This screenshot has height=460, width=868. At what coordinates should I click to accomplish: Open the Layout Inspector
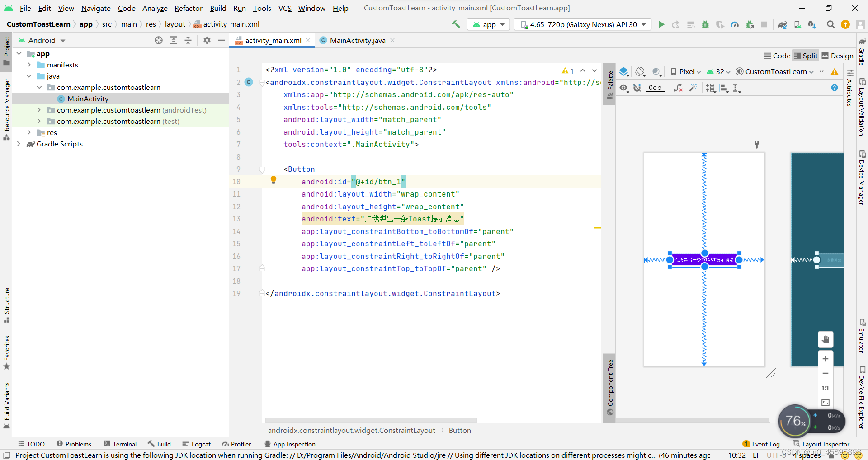click(821, 444)
